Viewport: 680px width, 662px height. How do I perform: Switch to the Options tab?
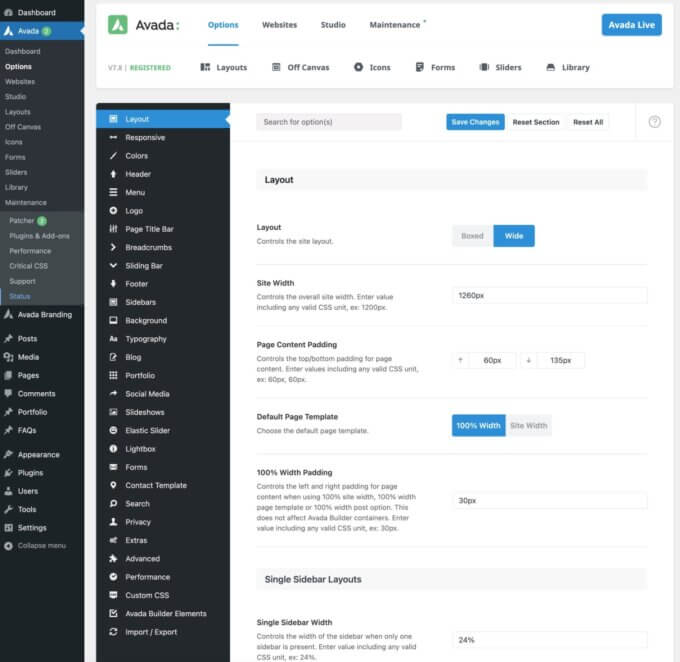pos(223,25)
